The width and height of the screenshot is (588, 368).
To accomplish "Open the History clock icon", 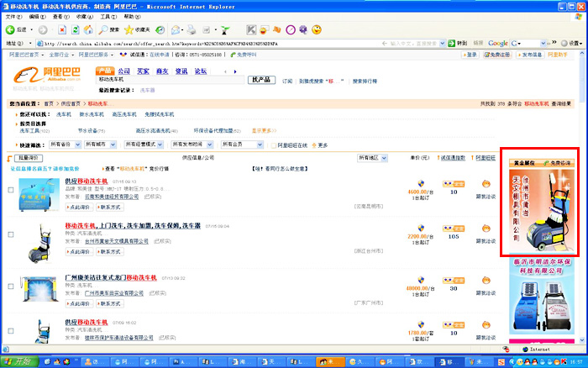I will click(160, 29).
